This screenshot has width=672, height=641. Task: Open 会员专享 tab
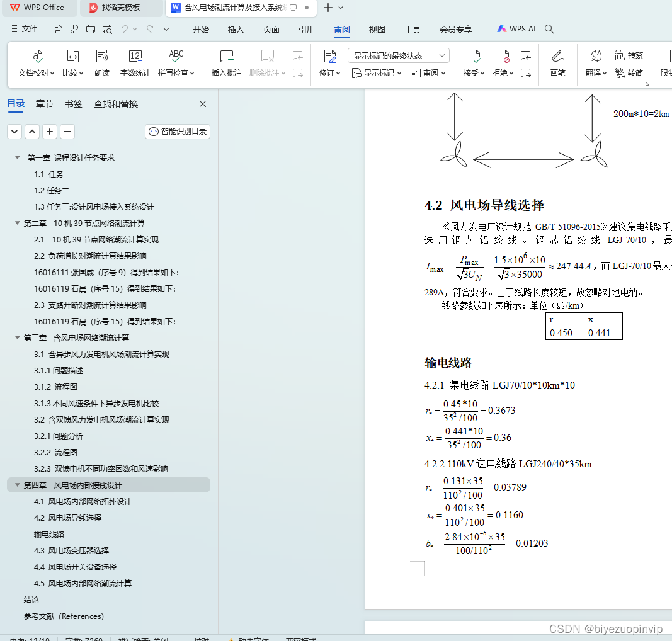(456, 30)
